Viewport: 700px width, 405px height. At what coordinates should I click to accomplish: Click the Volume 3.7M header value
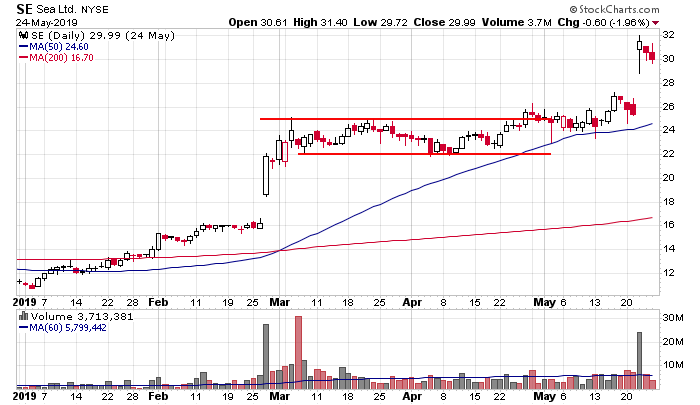[x=517, y=22]
